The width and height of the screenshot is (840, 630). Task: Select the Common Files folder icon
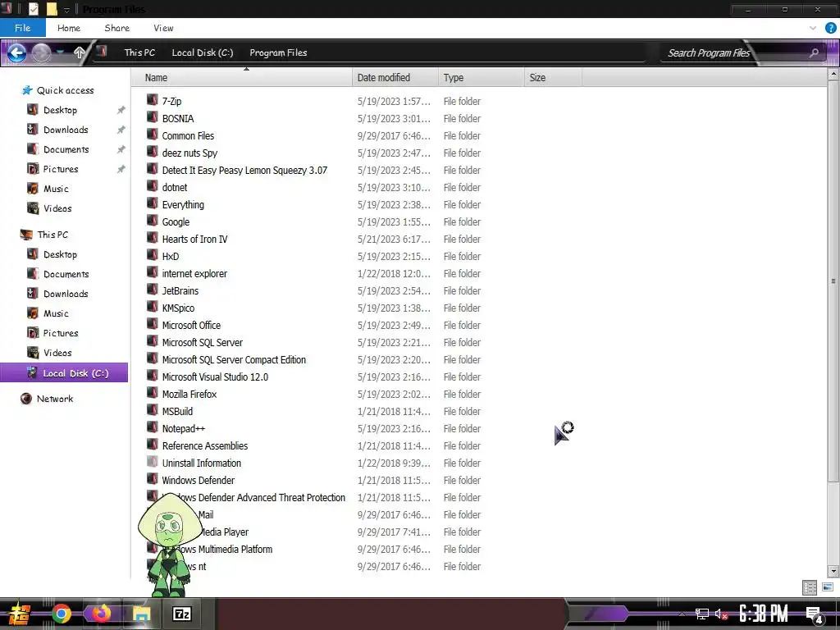[x=152, y=135]
